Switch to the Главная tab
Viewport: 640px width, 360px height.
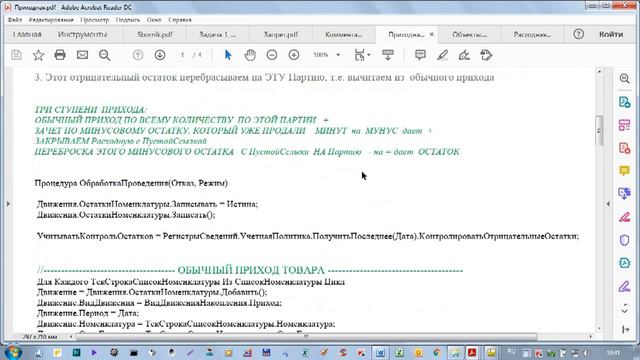pos(27,34)
